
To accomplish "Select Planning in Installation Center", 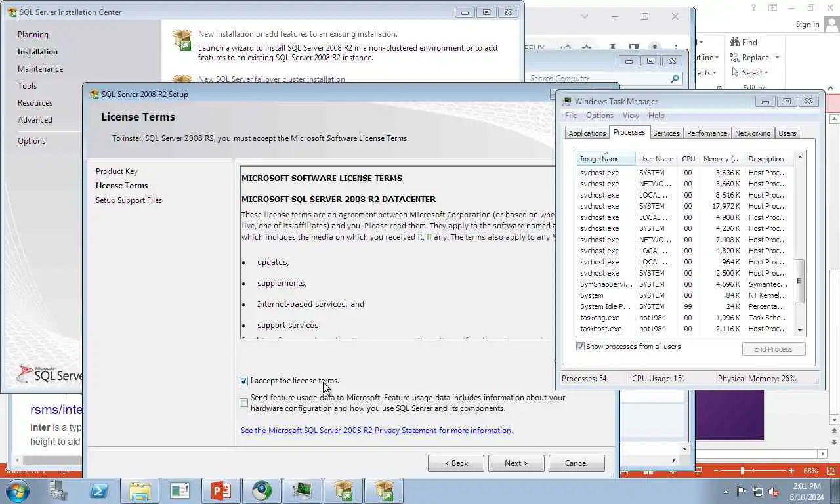I will 33,35.
